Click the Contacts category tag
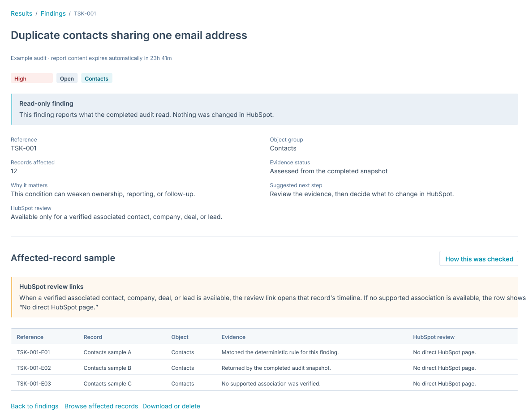Image resolution: width=529 pixels, height=420 pixels. 96,78
